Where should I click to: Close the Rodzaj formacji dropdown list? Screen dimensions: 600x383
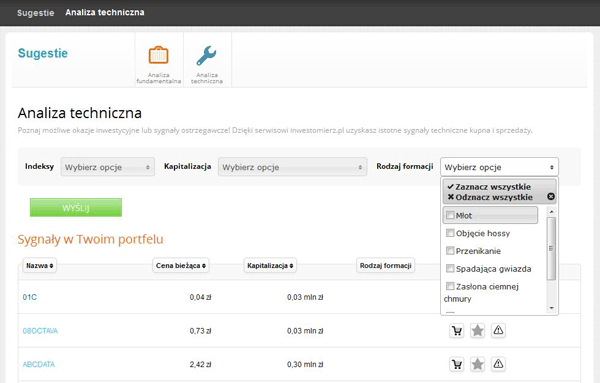point(551,197)
